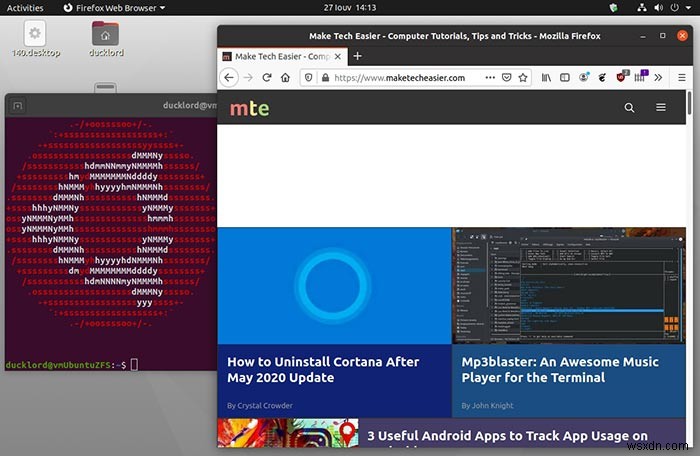Screen dimensions: 700x456
Task: Open Firefox Library icon
Action: coord(546,78)
